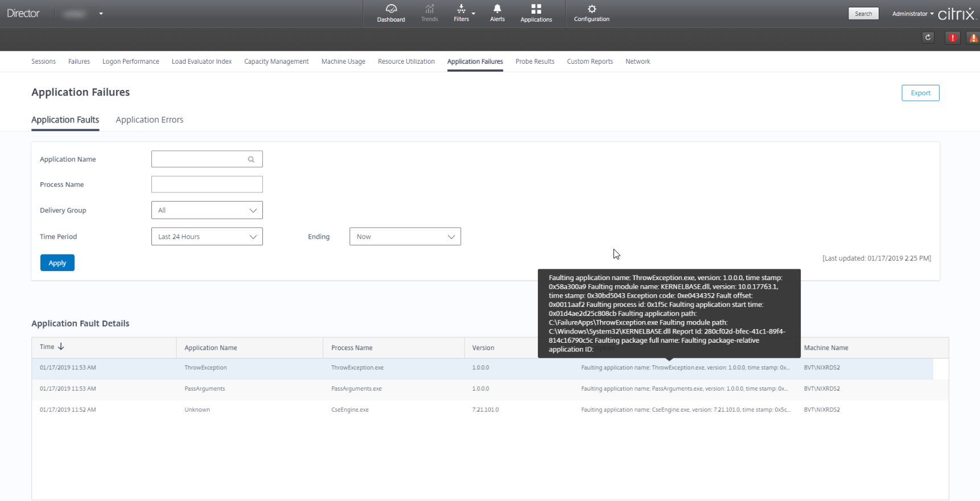
Task: Switch to the Application Errors tab
Action: point(149,120)
